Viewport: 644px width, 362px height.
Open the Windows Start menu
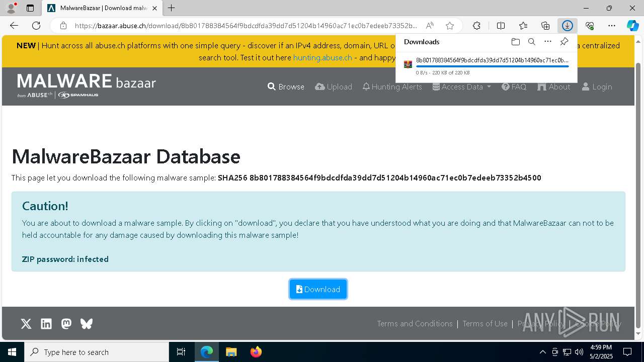point(12,352)
